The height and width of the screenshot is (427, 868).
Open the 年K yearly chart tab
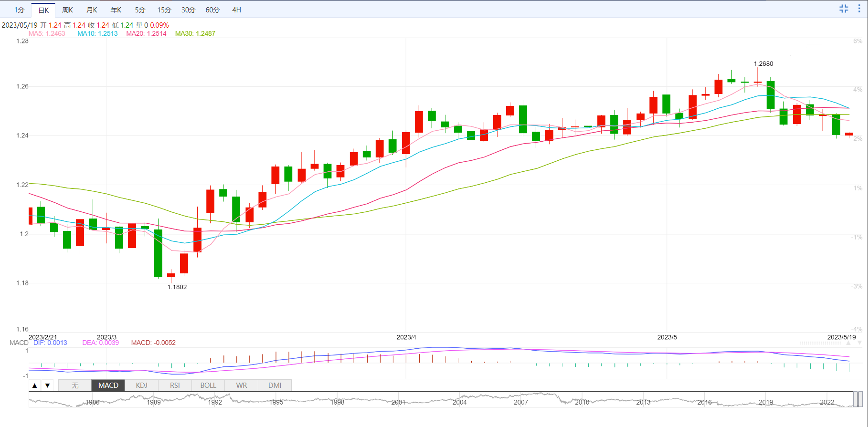pos(116,10)
